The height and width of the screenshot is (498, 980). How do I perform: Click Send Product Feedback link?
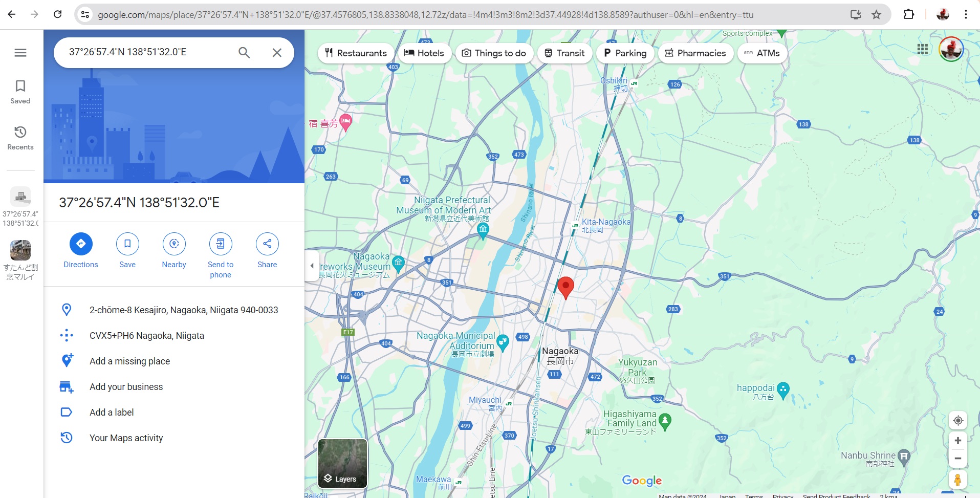click(836, 495)
